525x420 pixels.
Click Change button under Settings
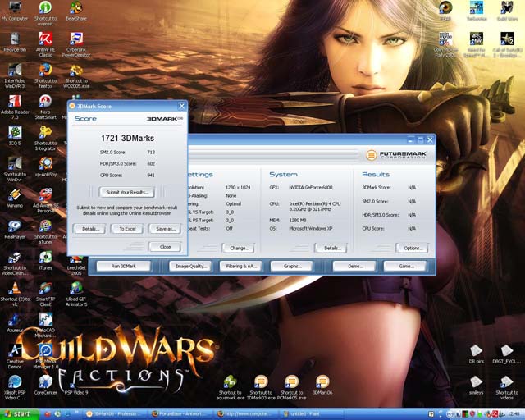239,249
